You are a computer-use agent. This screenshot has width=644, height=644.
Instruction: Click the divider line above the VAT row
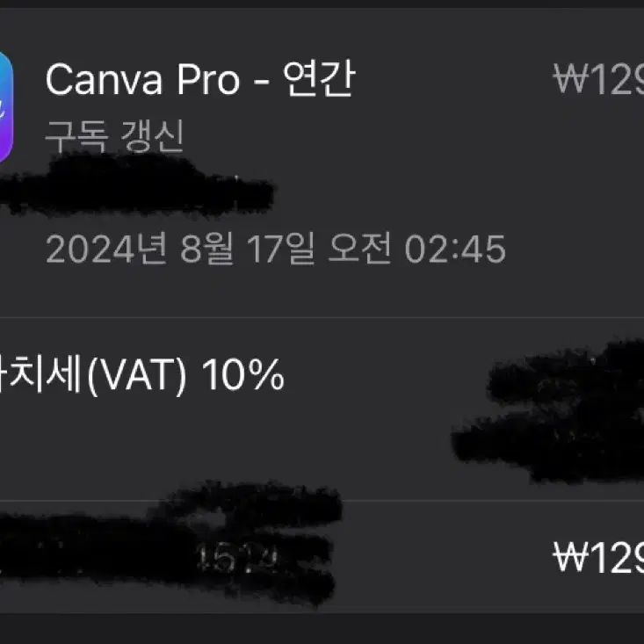(x=322, y=317)
